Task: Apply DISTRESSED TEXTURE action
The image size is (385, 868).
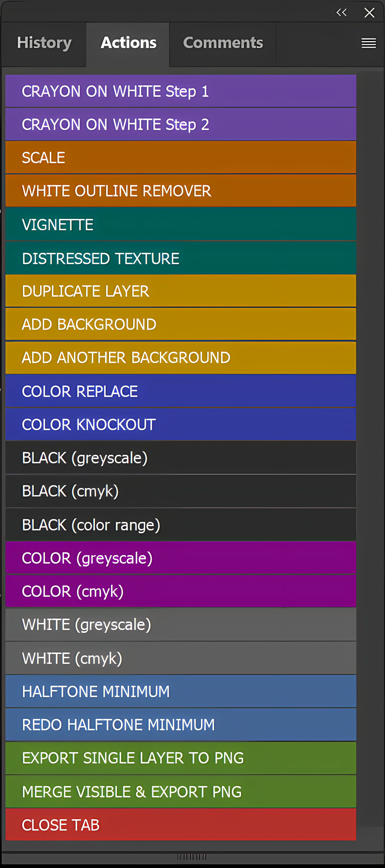Action: click(x=181, y=258)
